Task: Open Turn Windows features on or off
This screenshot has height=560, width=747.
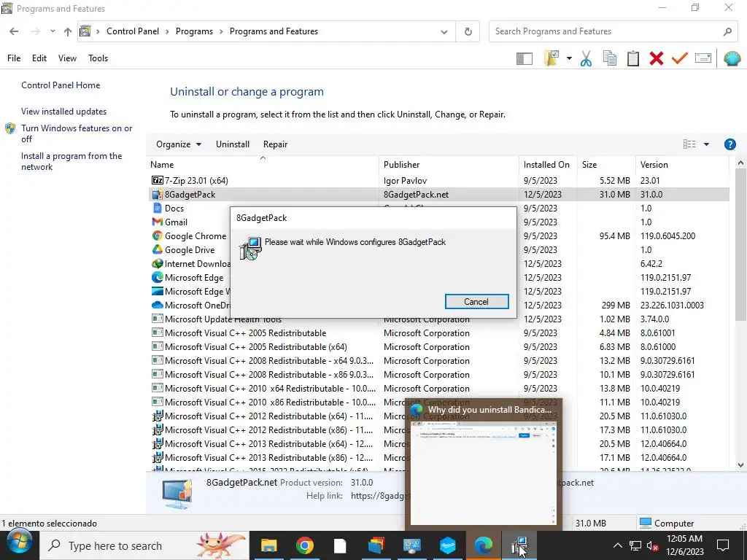Action: tap(77, 133)
